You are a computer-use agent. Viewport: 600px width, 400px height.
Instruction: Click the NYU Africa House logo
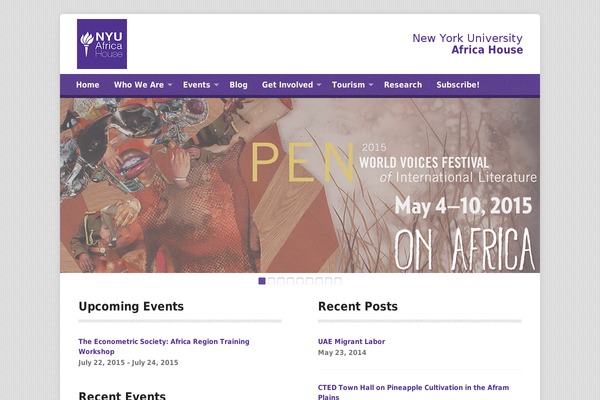(102, 44)
